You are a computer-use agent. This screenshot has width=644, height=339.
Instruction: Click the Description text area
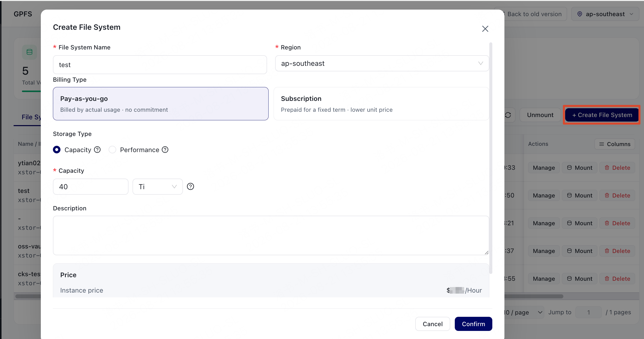pos(271,236)
